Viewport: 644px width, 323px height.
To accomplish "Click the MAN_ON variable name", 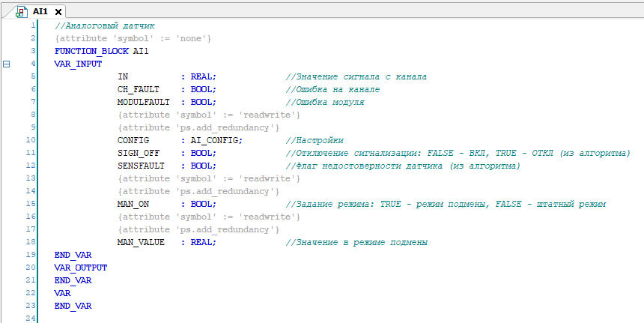I will click(x=133, y=204).
